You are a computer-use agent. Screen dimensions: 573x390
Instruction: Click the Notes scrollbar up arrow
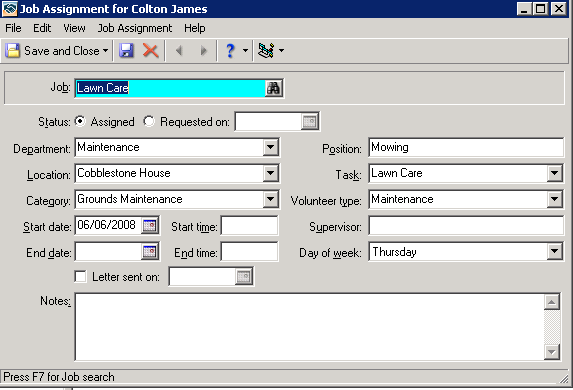[x=552, y=302]
